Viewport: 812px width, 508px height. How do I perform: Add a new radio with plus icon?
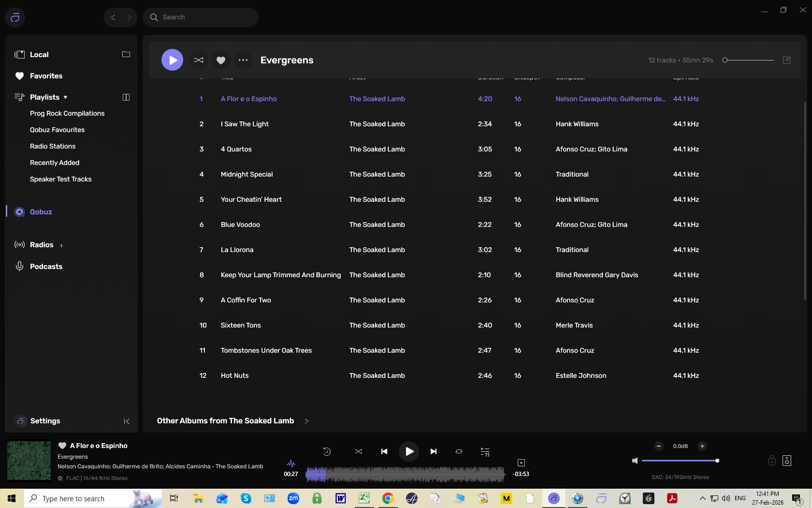[61, 245]
